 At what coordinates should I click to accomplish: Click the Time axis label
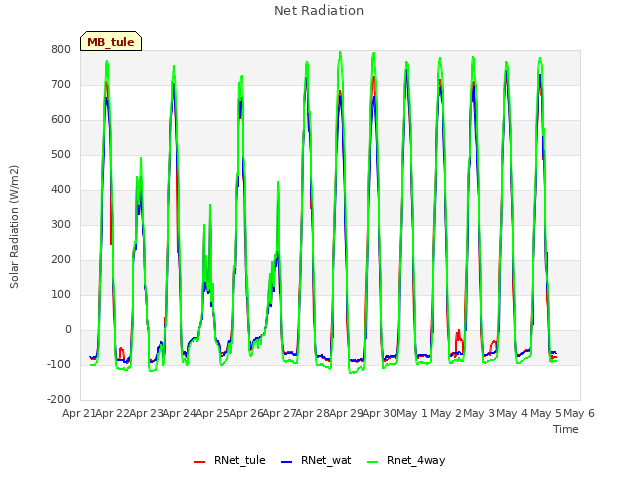coord(566,429)
